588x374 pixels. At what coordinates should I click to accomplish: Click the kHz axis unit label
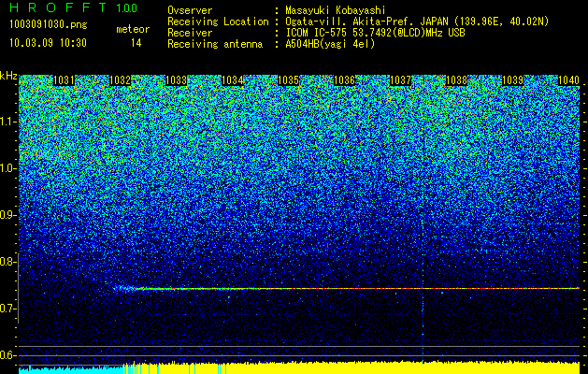tap(8, 76)
